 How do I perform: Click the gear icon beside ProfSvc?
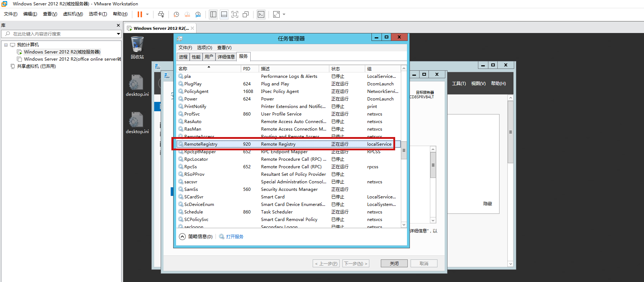[181, 114]
